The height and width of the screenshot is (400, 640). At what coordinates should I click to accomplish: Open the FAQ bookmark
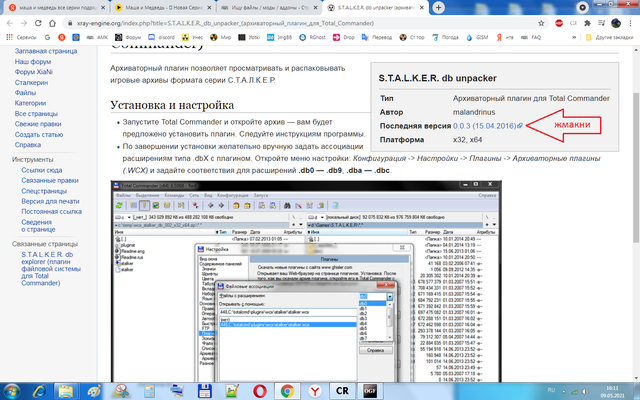click(531, 37)
